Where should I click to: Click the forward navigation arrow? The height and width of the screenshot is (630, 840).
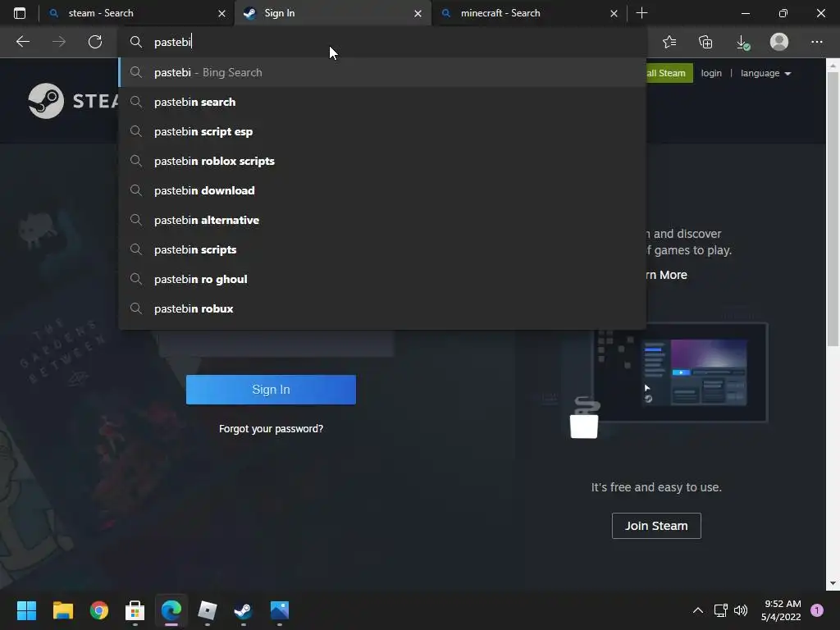pyautogui.click(x=59, y=42)
